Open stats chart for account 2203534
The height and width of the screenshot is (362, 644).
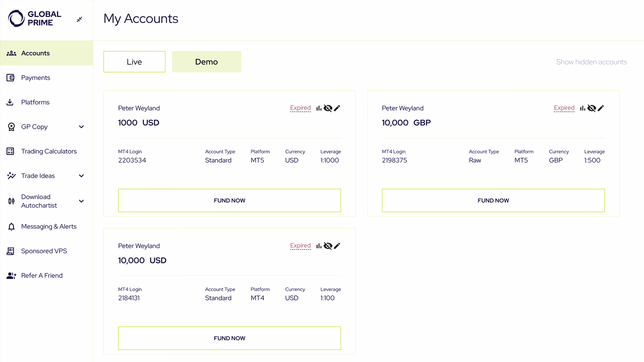pyautogui.click(x=319, y=108)
